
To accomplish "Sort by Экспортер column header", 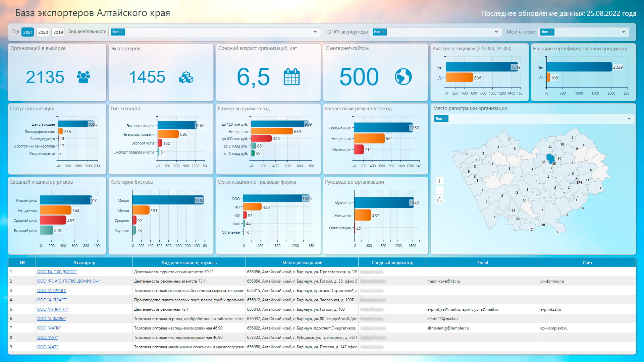I will coord(84,262).
